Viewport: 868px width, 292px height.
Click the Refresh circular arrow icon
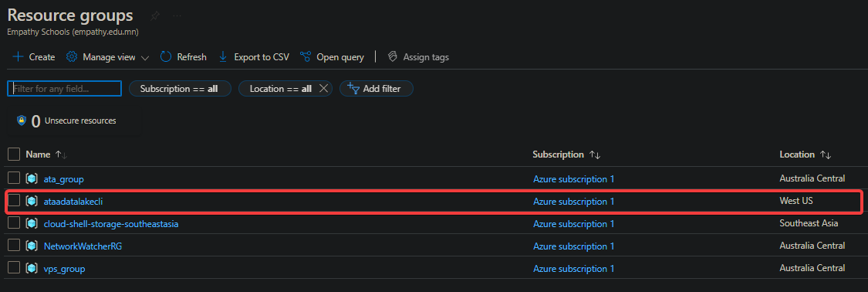pyautogui.click(x=166, y=56)
